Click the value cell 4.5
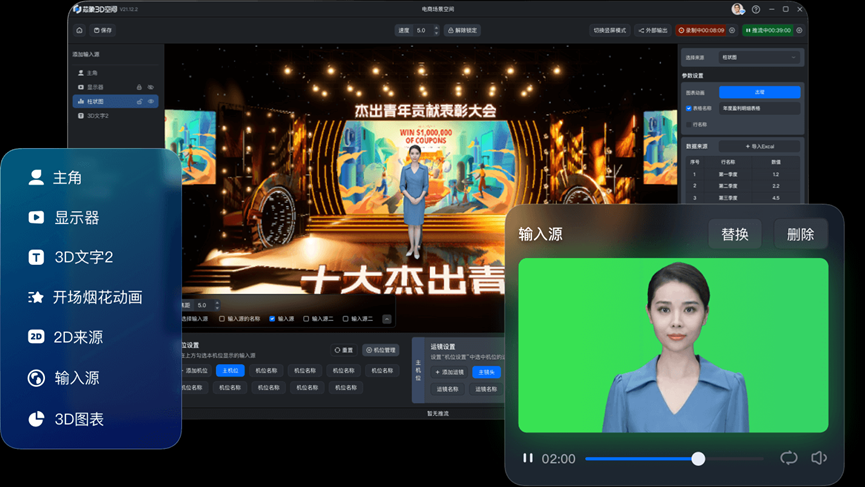The width and height of the screenshot is (865, 487). click(776, 197)
